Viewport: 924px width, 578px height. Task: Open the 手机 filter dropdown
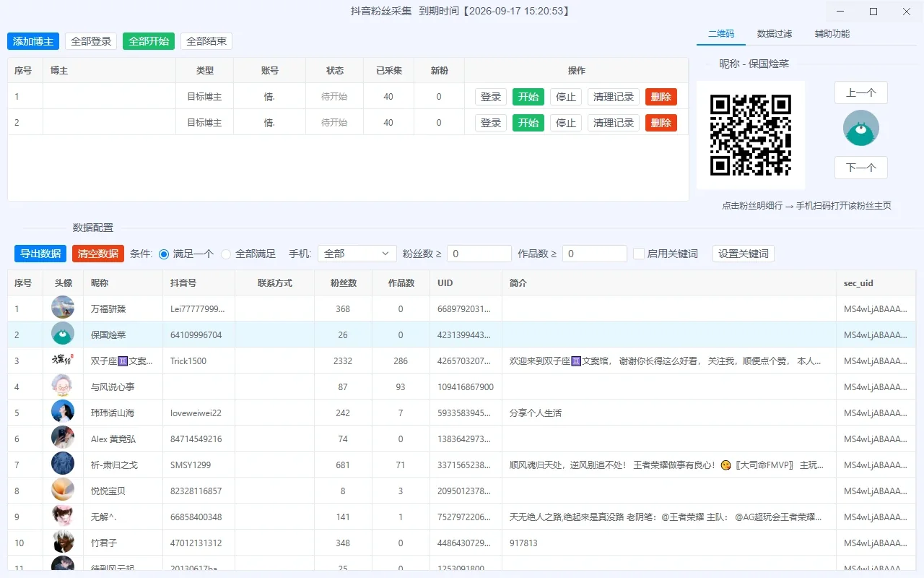[357, 254]
